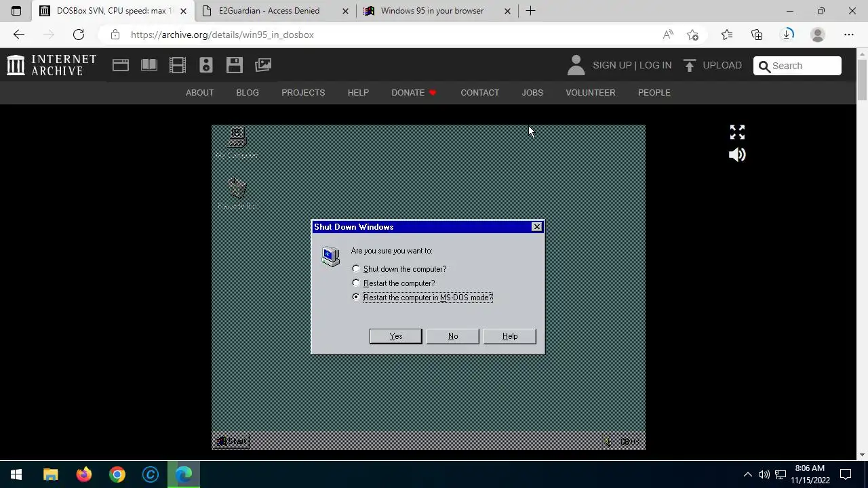Click No in Shut Down dialog
This screenshot has width=868, height=488.
(x=452, y=336)
